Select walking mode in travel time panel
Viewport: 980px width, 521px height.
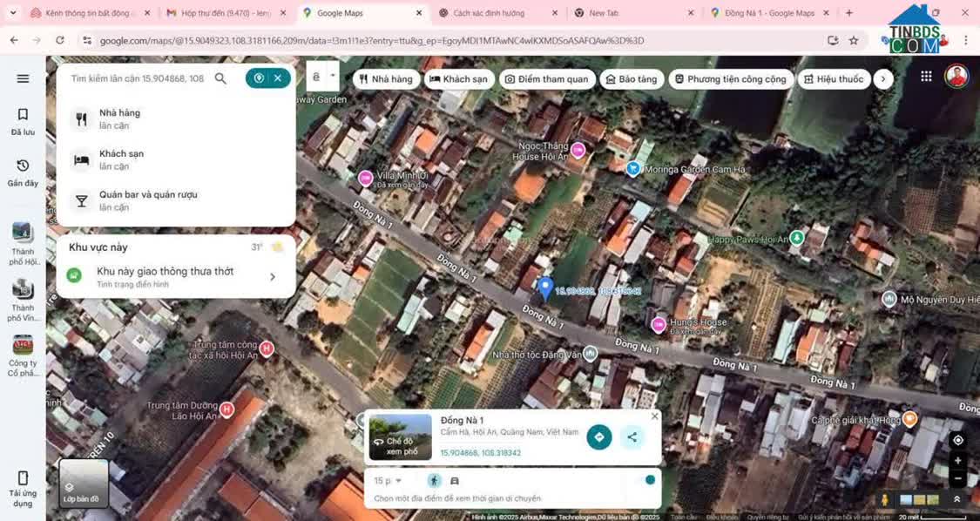pyautogui.click(x=434, y=481)
